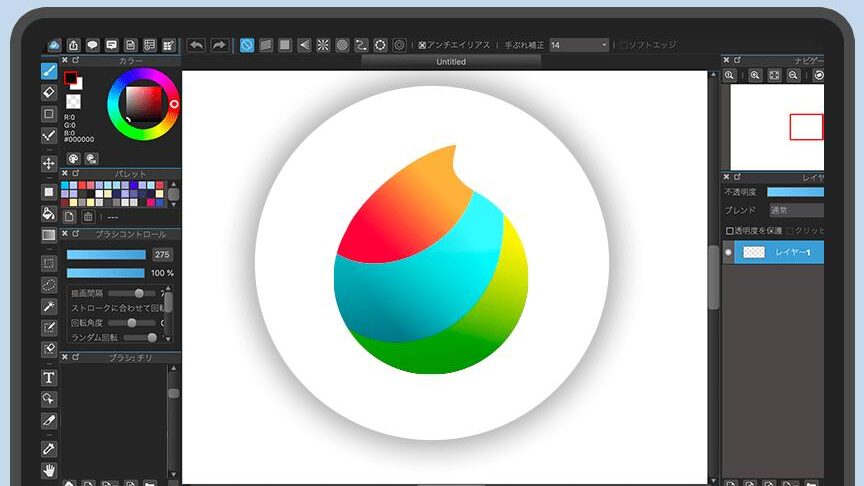Select the Select Eraser tool
The image size is (864, 486).
click(48, 349)
